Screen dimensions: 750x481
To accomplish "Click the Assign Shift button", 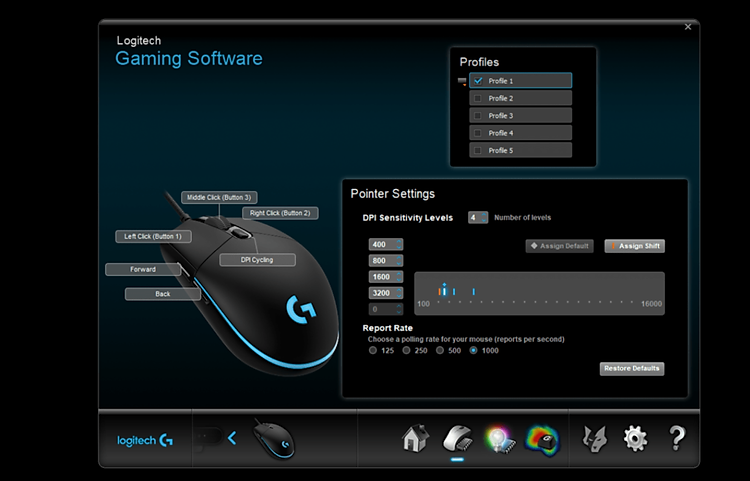I will [x=635, y=246].
